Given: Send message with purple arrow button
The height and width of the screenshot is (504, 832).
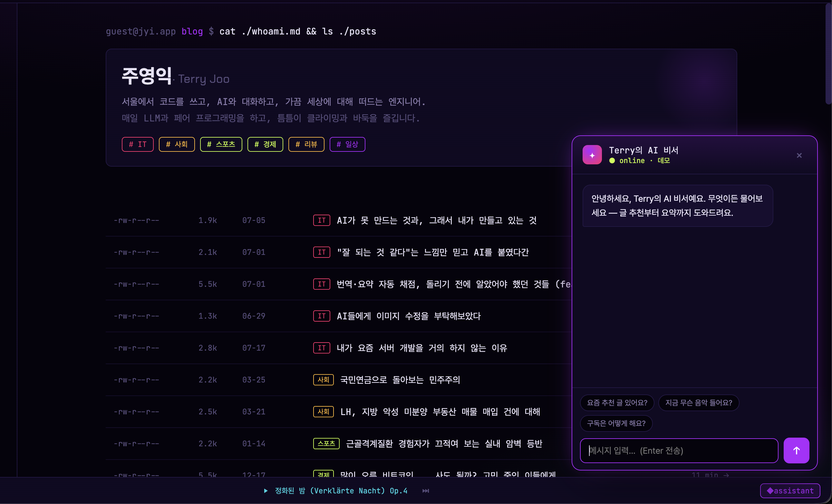Looking at the screenshot, I should 796,450.
